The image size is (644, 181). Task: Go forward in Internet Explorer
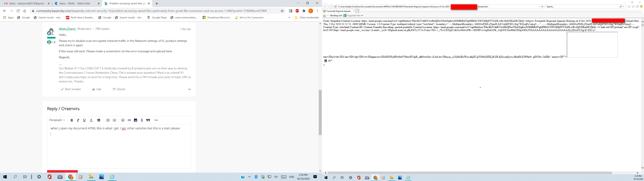pos(331,7)
